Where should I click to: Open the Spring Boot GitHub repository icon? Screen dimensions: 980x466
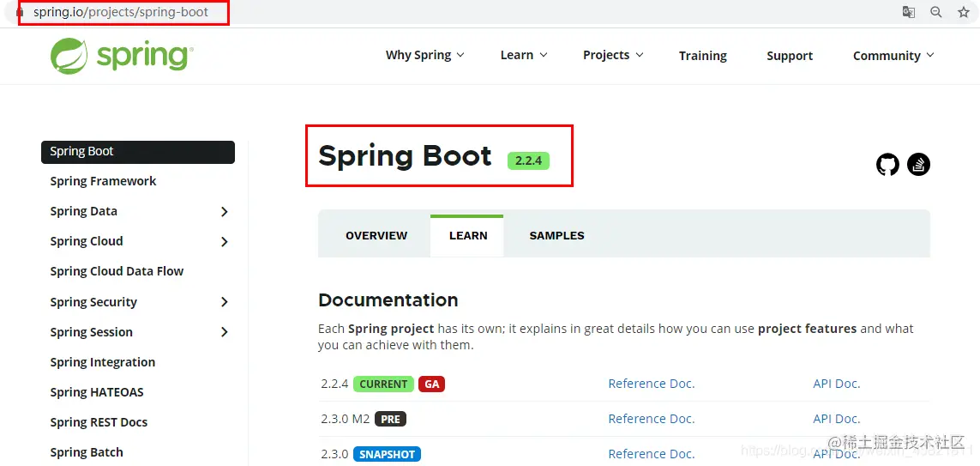tap(887, 165)
